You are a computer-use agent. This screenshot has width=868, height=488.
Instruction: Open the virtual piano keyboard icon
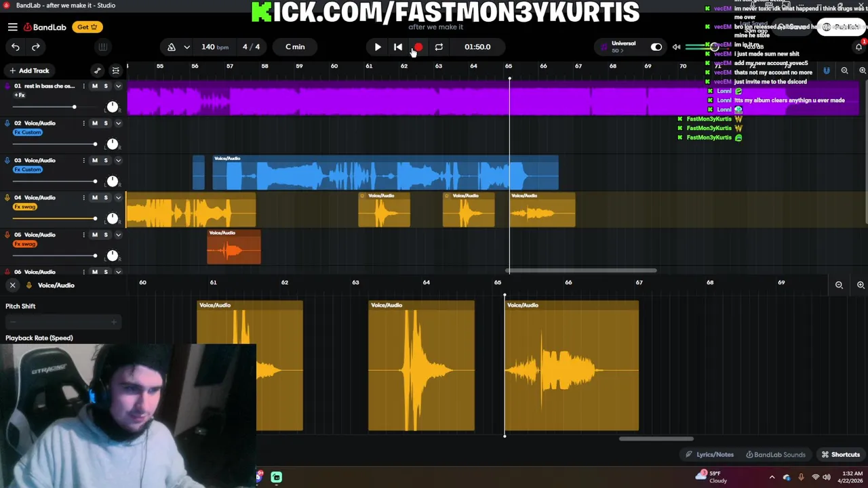103,47
